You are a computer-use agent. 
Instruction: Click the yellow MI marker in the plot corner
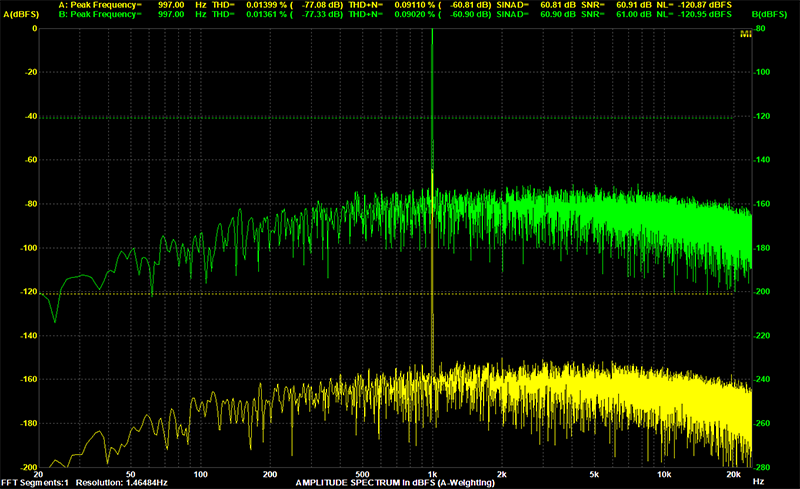[x=745, y=34]
